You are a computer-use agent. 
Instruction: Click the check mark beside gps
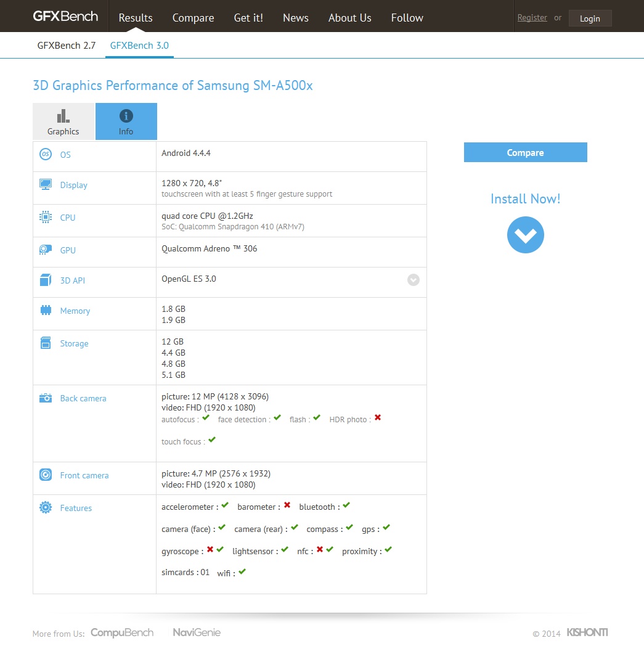386,528
